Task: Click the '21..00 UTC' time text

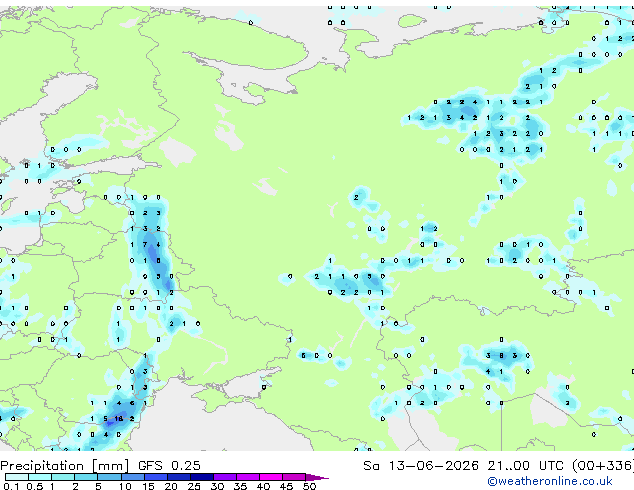Action: (525, 466)
